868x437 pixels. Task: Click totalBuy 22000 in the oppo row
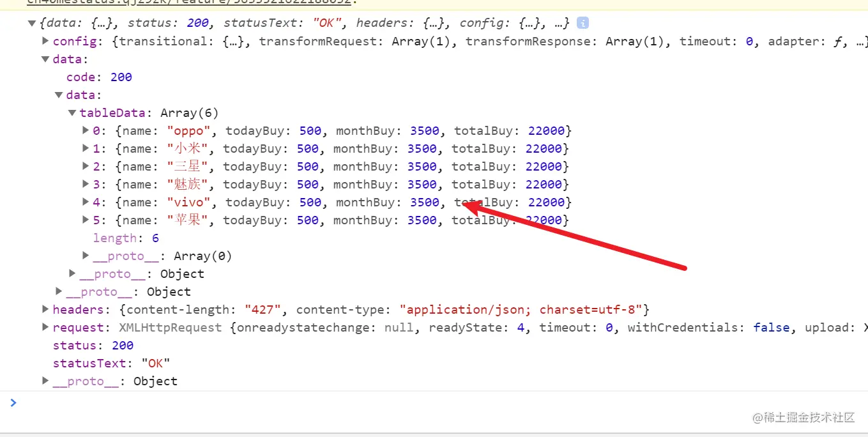pos(546,131)
